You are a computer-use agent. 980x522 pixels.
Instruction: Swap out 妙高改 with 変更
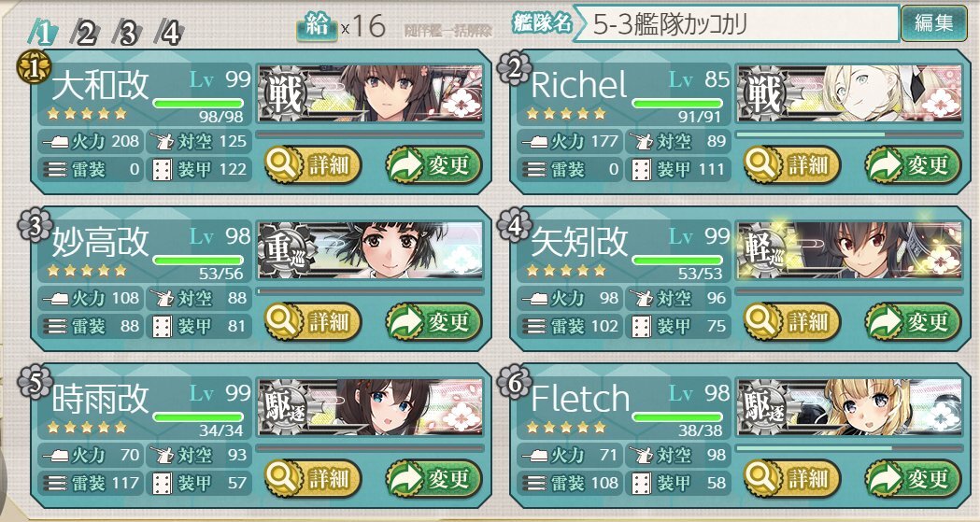(433, 322)
